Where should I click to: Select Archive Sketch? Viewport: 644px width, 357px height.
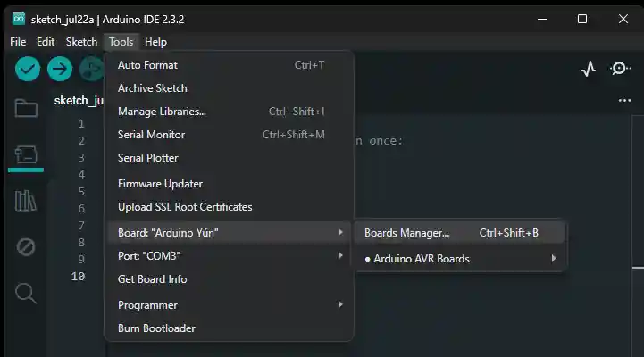[x=229, y=88]
